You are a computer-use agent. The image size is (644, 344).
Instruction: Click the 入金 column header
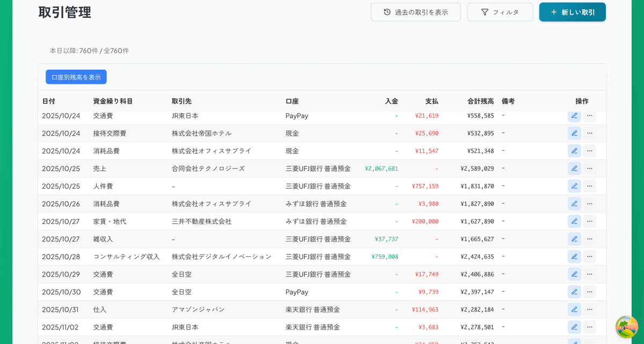[x=392, y=101]
